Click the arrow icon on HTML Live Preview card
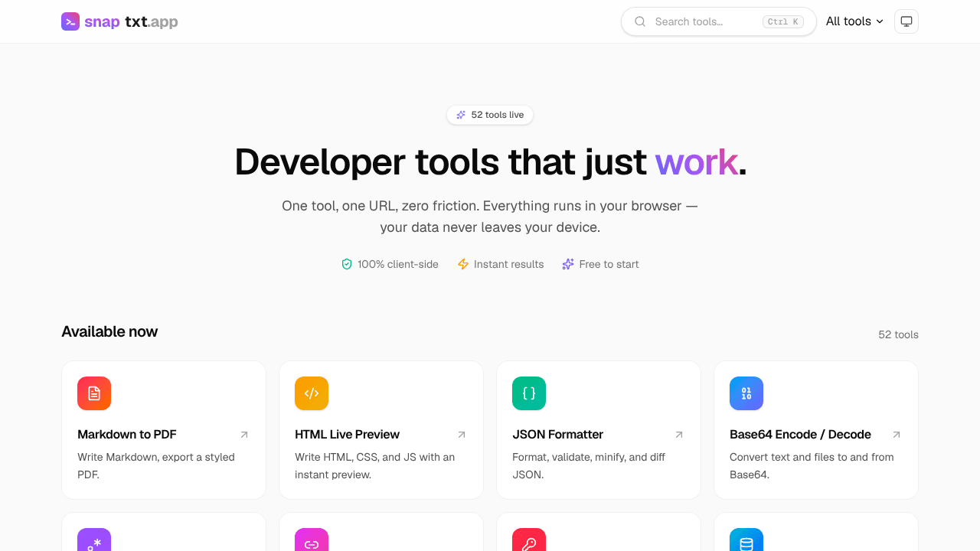This screenshot has width=980, height=551. (x=462, y=435)
